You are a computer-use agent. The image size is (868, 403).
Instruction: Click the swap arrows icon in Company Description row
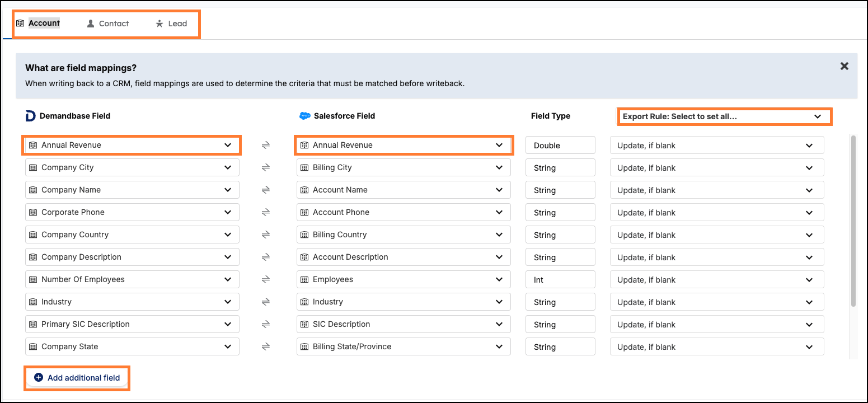tap(266, 257)
